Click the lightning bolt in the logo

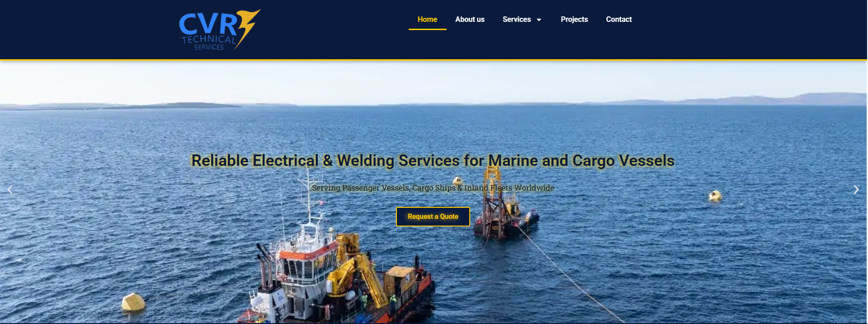tap(248, 28)
